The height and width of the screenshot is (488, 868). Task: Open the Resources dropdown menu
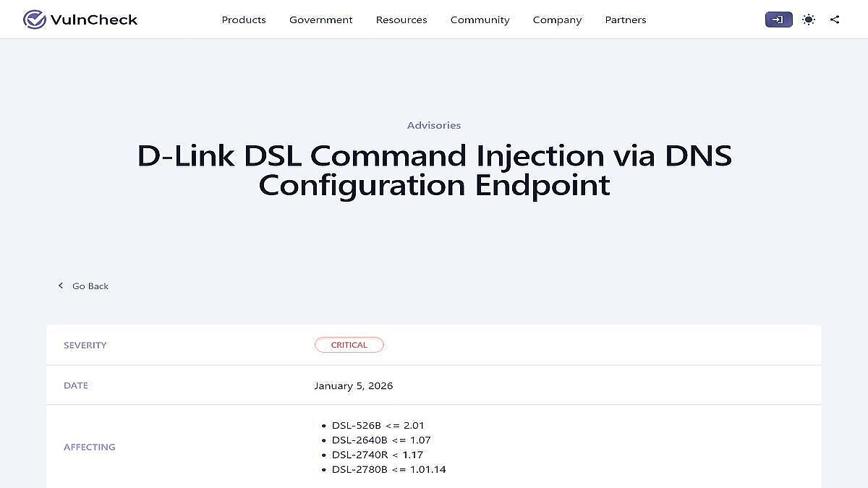[x=401, y=20]
